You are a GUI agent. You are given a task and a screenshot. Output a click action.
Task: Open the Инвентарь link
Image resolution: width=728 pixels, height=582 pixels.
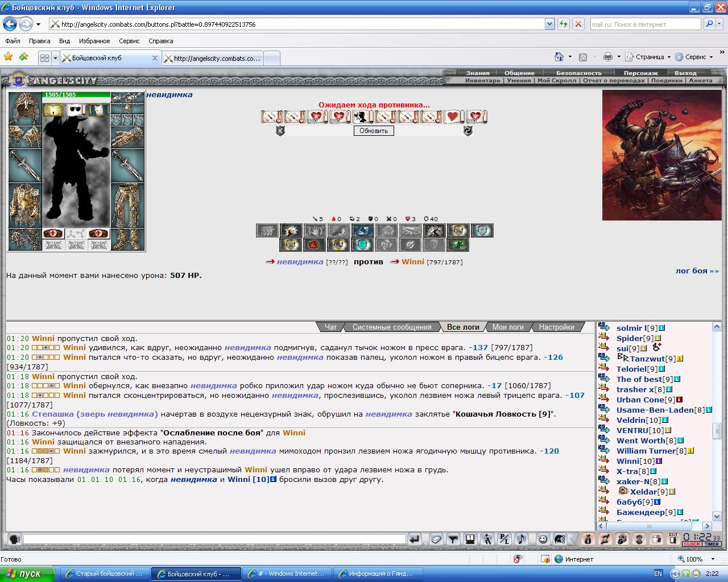482,80
